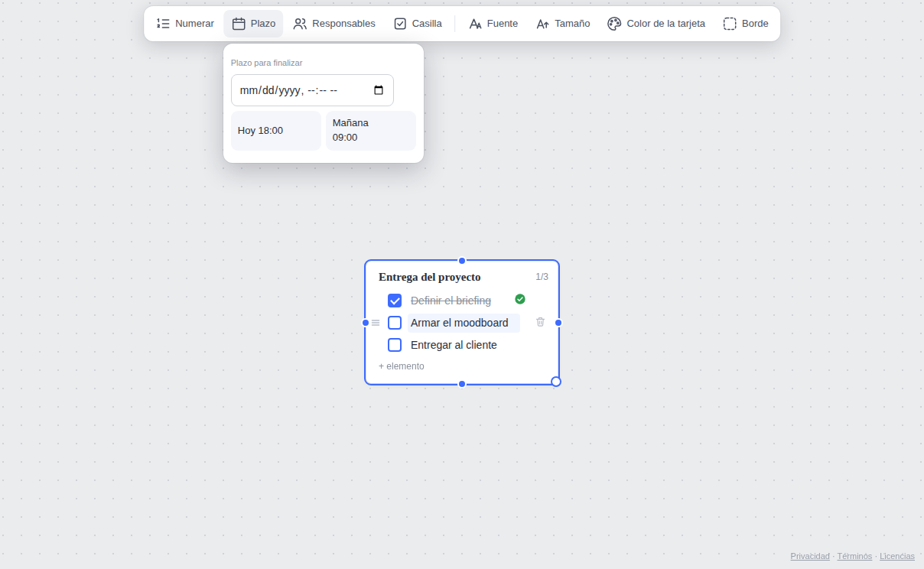Delete the Armar el moodboard item via trash icon
The height and width of the screenshot is (569, 924).
[540, 322]
